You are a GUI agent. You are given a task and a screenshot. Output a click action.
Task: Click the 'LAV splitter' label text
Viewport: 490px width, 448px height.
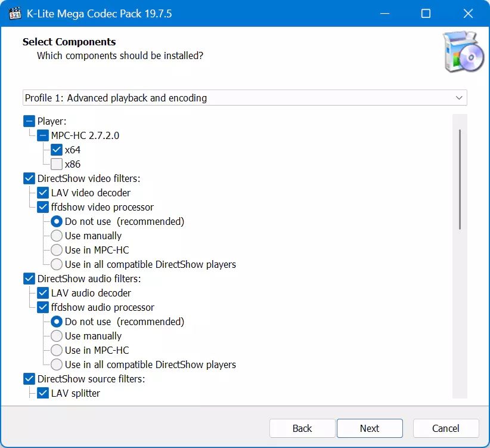pyautogui.click(x=76, y=393)
